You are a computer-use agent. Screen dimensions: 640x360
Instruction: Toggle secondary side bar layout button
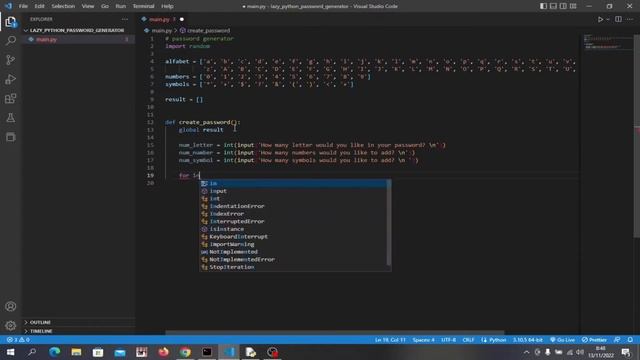click(x=563, y=6)
